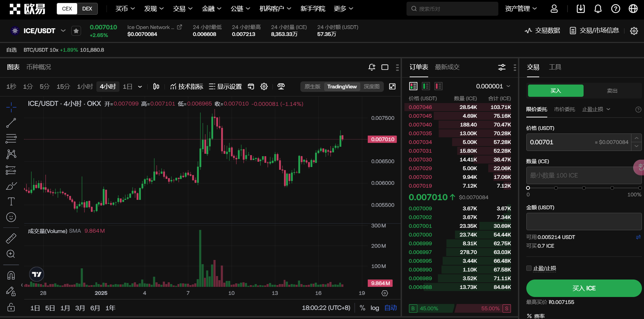Image resolution: width=644 pixels, height=319 pixels.
Task: Select the text annotation tool
Action: (x=11, y=202)
